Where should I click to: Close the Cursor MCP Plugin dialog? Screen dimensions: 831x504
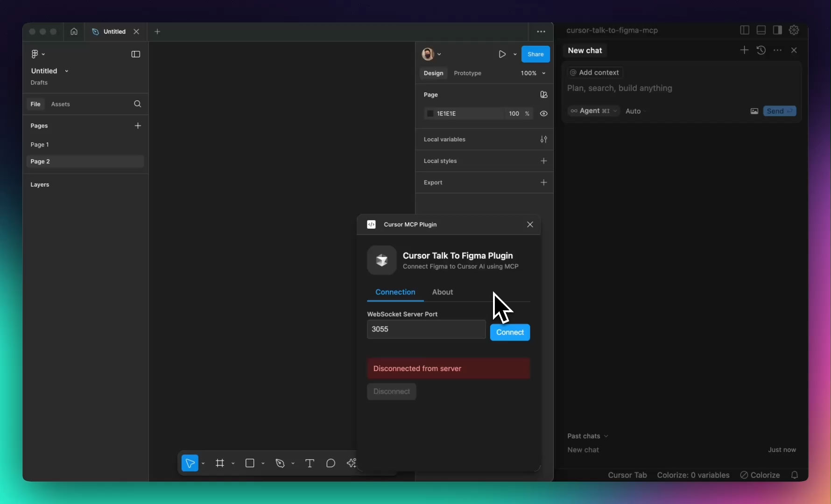(x=530, y=224)
